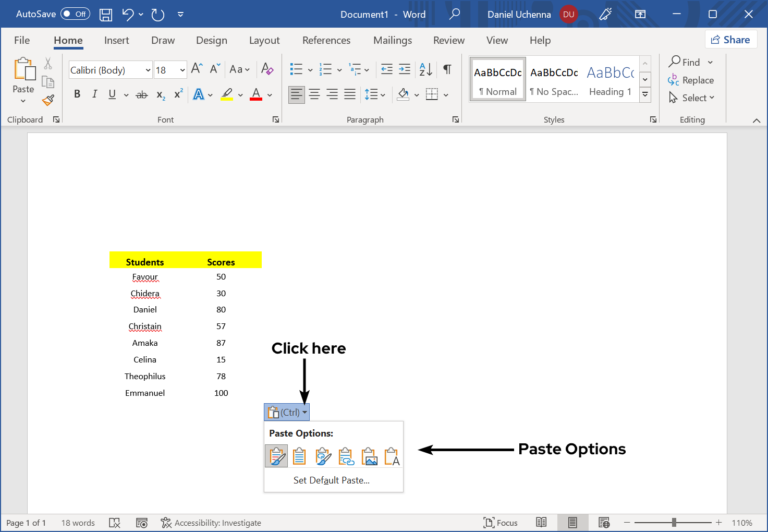Toggle the paragraph marks display

point(447,69)
